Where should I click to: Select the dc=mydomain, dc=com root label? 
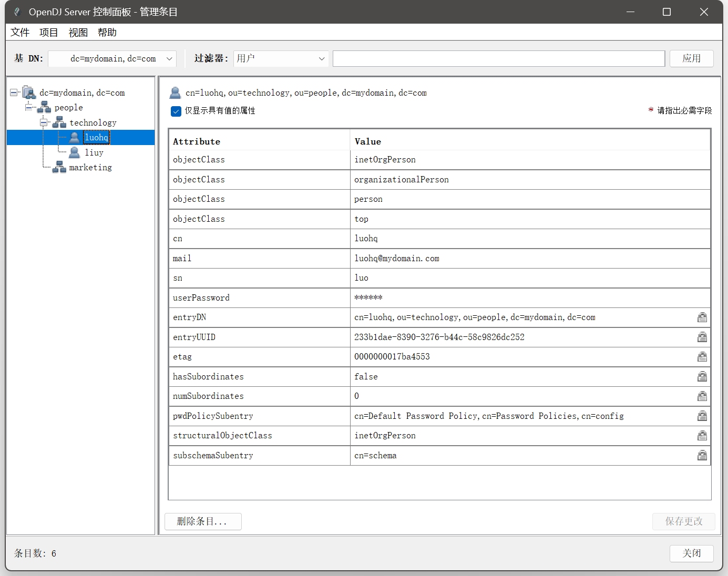[x=82, y=93]
